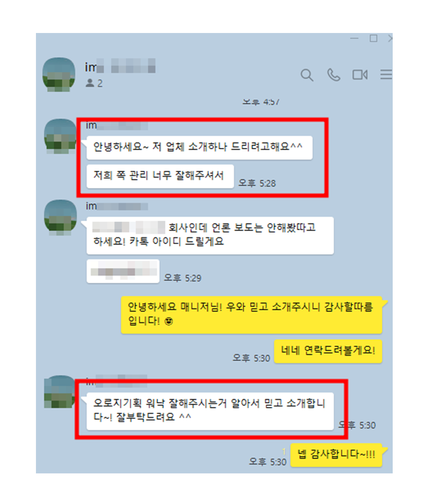Open the chat search magnifier icon

(306, 76)
